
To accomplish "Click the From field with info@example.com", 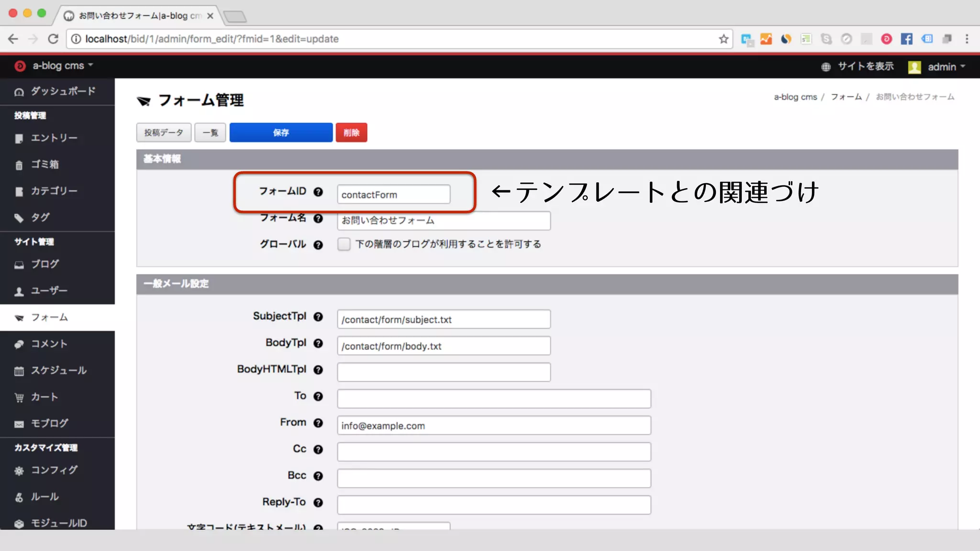I will point(494,425).
